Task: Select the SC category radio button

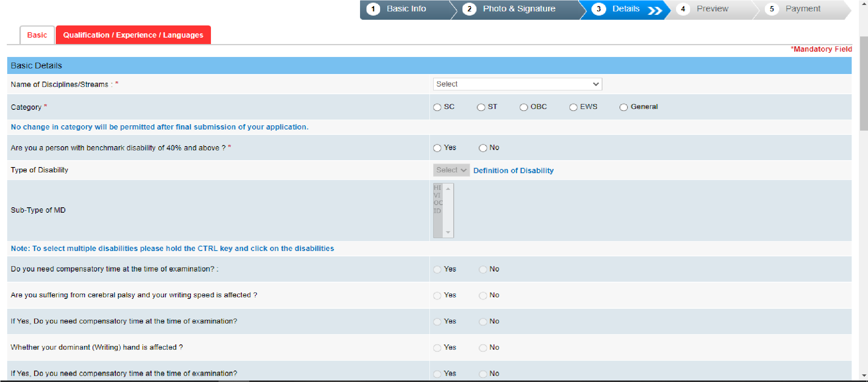Action: coord(437,107)
